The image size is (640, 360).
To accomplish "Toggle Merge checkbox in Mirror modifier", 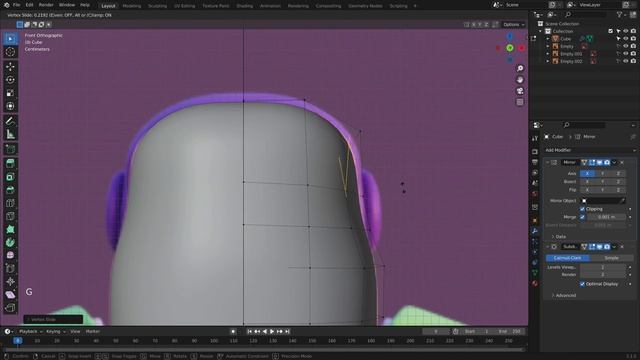I will [x=582, y=217].
